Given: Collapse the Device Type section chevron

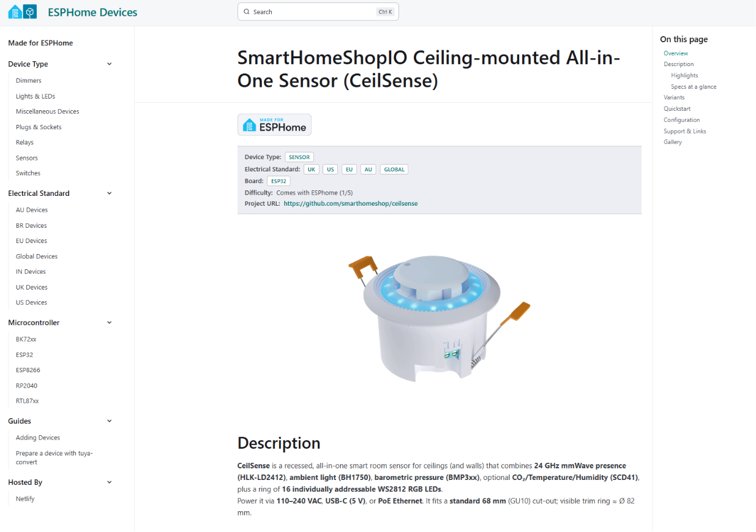Looking at the screenshot, I should (x=110, y=64).
